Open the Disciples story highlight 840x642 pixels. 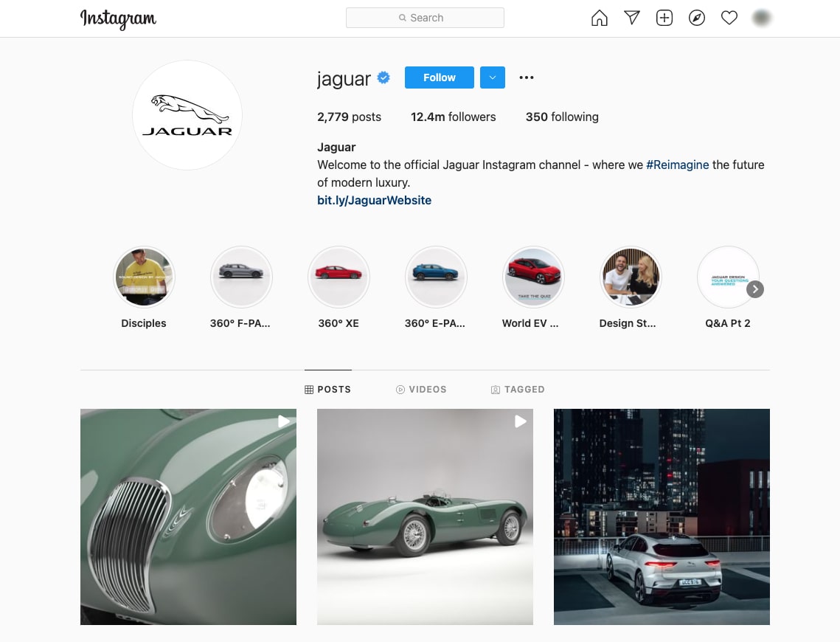[144, 277]
